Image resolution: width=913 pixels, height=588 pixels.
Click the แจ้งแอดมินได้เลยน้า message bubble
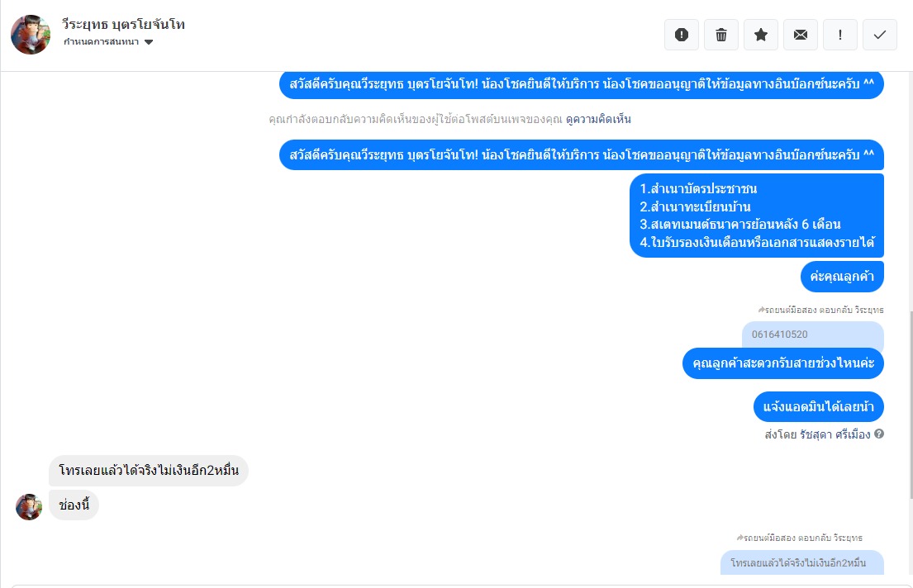click(819, 407)
